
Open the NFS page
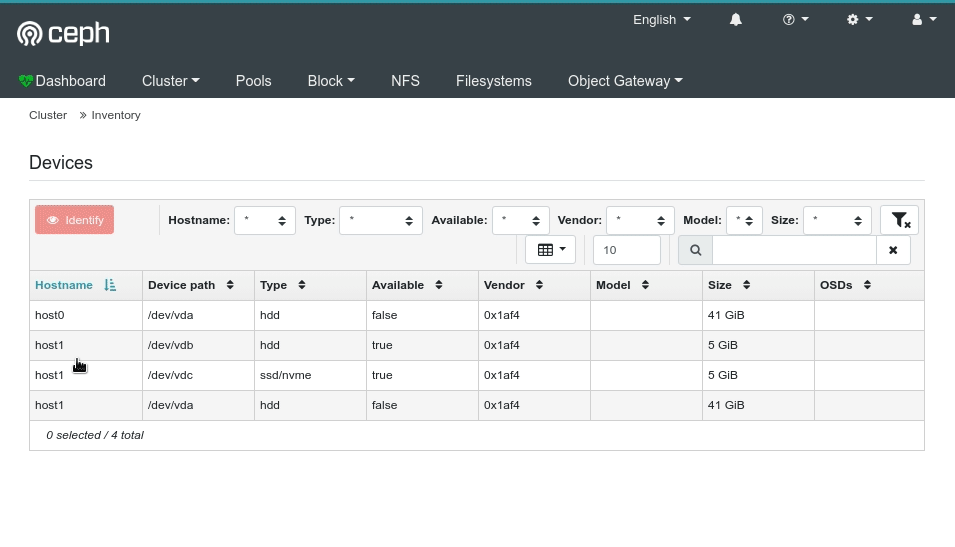tap(405, 81)
